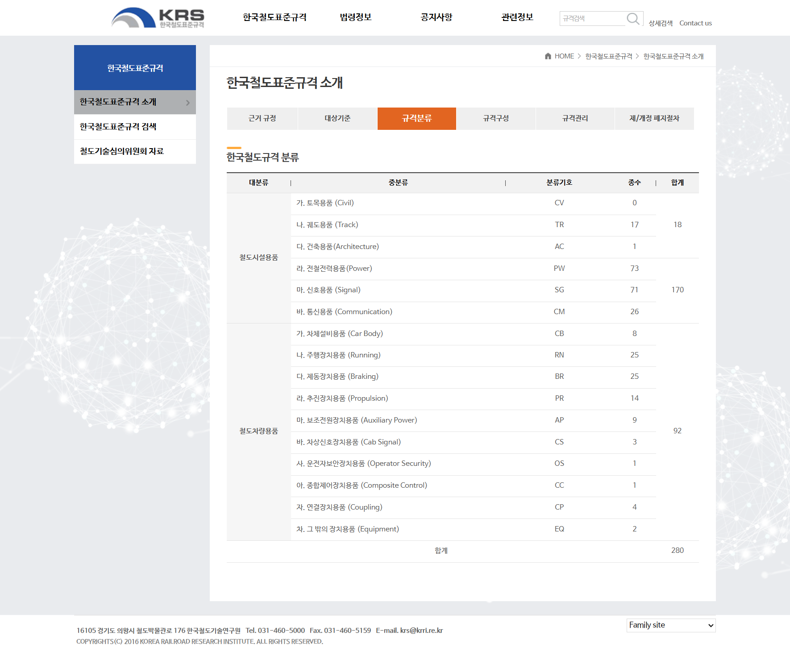
Task: Click arrow beside 한국철도표준규격 소개 sidebar item
Action: coord(188,103)
